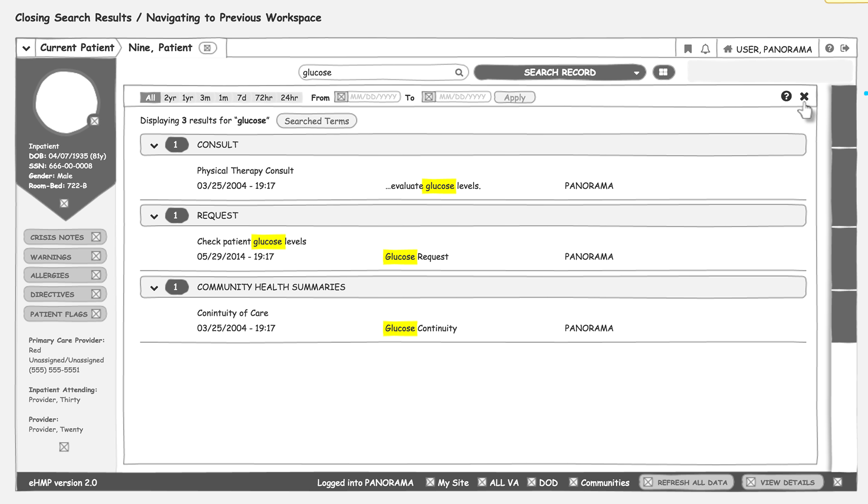
Task: Click the From date input field
Action: tap(373, 97)
